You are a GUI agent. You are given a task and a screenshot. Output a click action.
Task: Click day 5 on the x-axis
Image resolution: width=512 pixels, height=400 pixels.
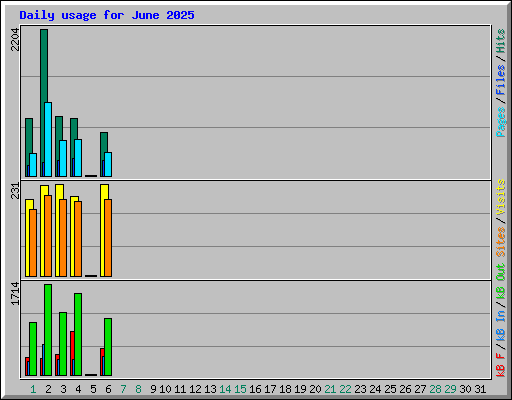[93, 389]
